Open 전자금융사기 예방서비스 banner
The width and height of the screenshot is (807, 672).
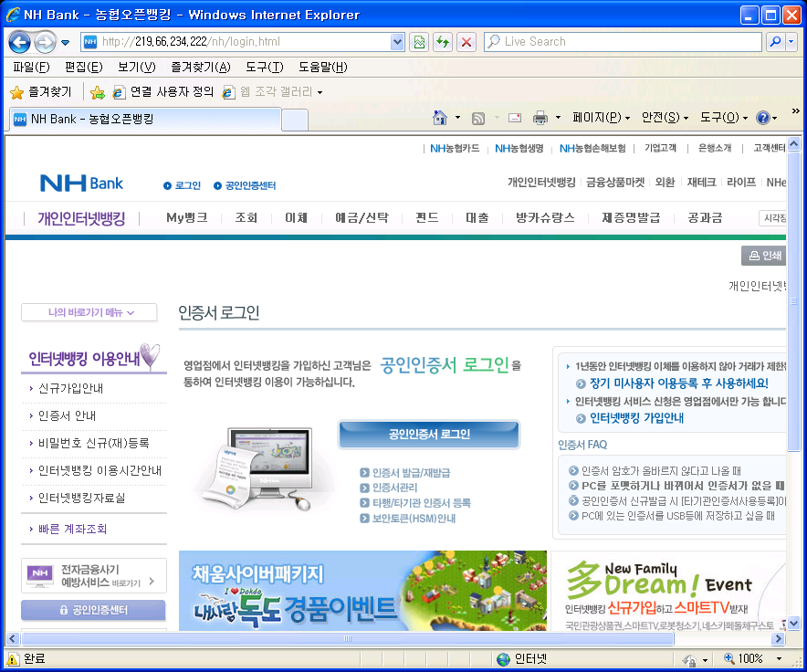pyautogui.click(x=94, y=576)
